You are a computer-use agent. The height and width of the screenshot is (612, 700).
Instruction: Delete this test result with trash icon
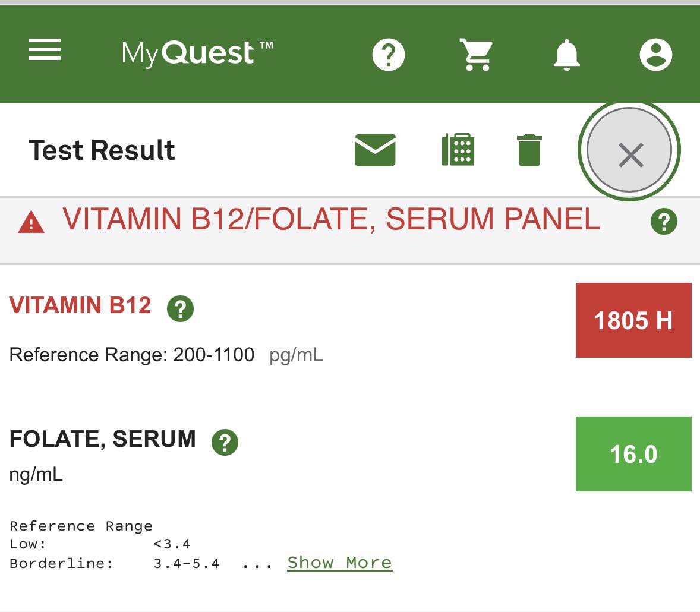tap(529, 150)
